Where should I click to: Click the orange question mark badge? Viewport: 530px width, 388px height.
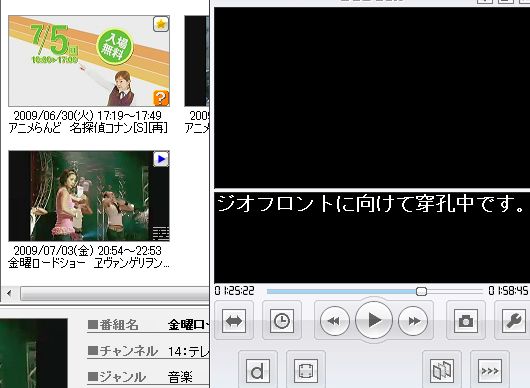pos(161,98)
